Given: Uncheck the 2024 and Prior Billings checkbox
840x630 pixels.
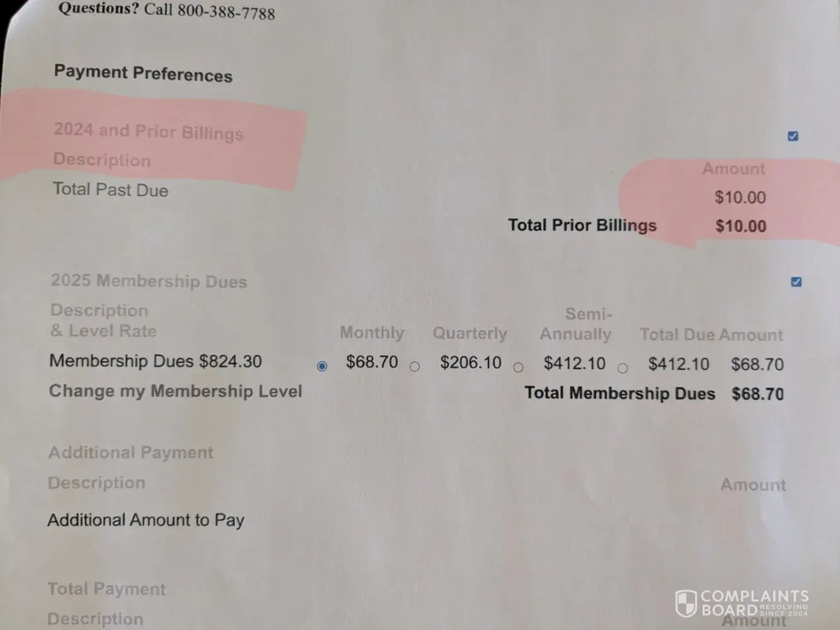Looking at the screenshot, I should tap(793, 136).
